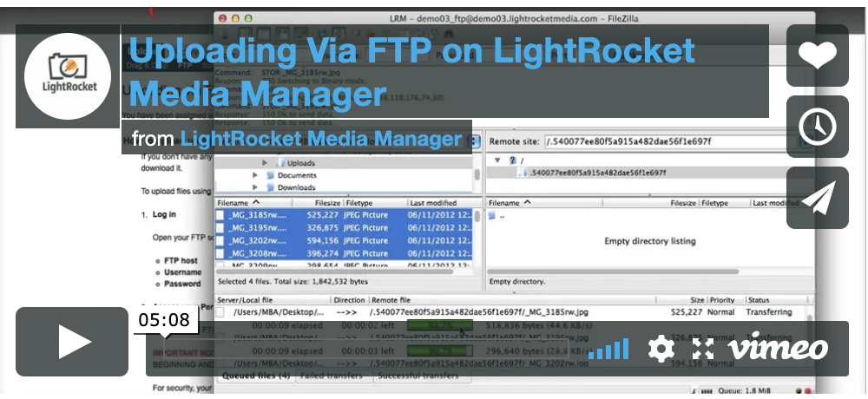Enter fullscreen with the arrows icon
868x399 pixels.
[704, 350]
